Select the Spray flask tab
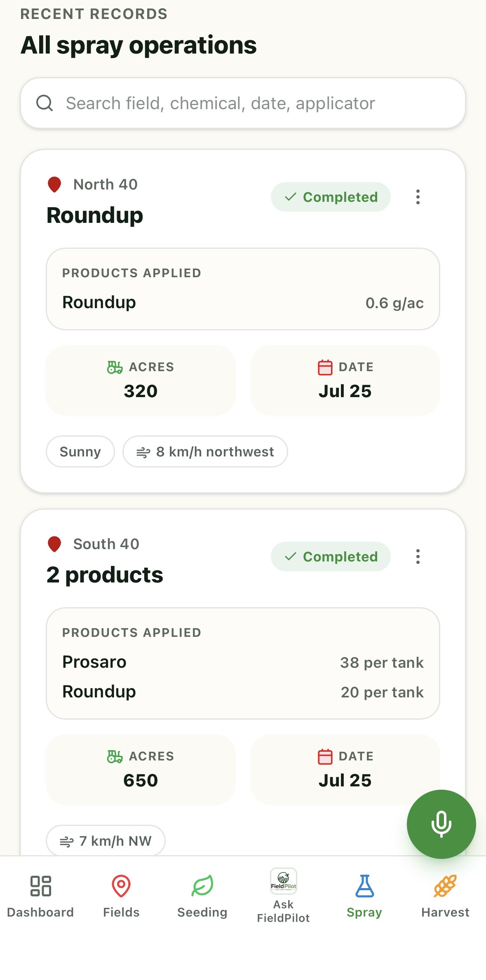Viewport: 486px width, 980px height. click(364, 897)
